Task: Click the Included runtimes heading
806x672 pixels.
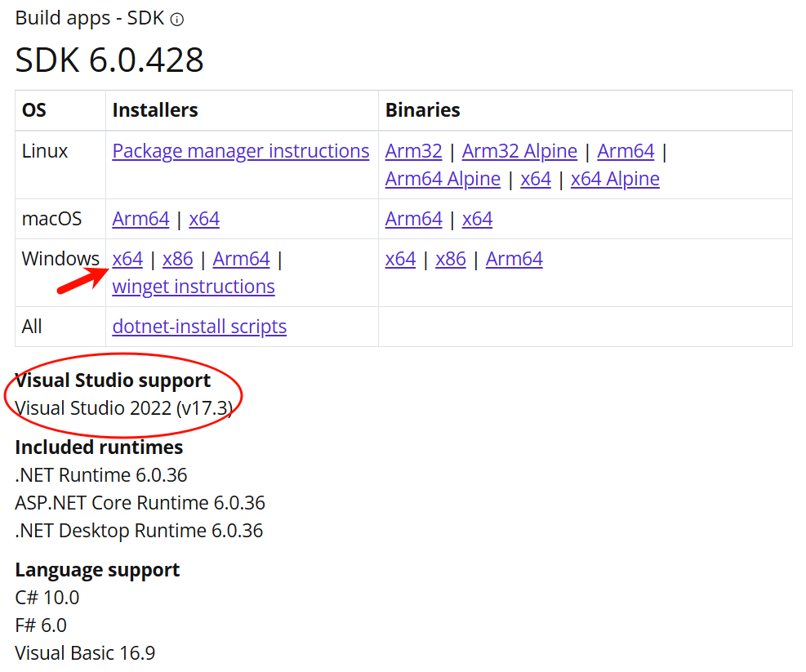Action: (x=99, y=447)
